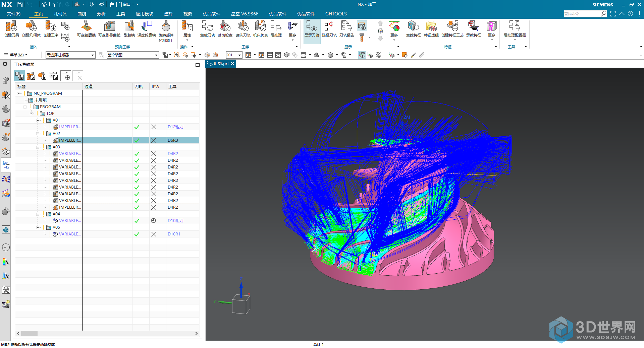644x348 pixels.
Task: Click the navigator horizontal scrollbar thumb
Action: pos(29,334)
